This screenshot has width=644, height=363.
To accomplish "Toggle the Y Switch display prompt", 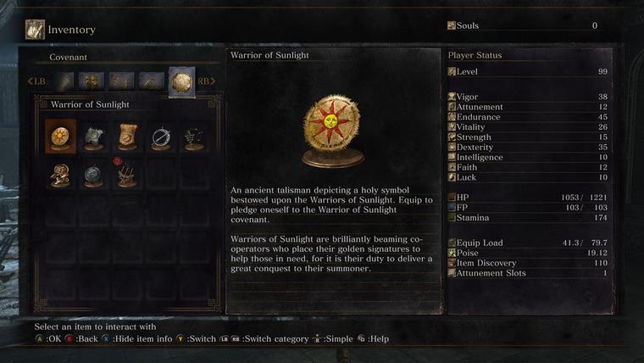I will [x=197, y=338].
